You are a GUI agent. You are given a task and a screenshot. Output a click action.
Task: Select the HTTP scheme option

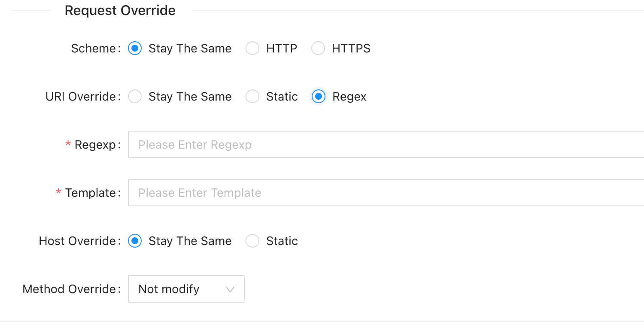[x=252, y=48]
